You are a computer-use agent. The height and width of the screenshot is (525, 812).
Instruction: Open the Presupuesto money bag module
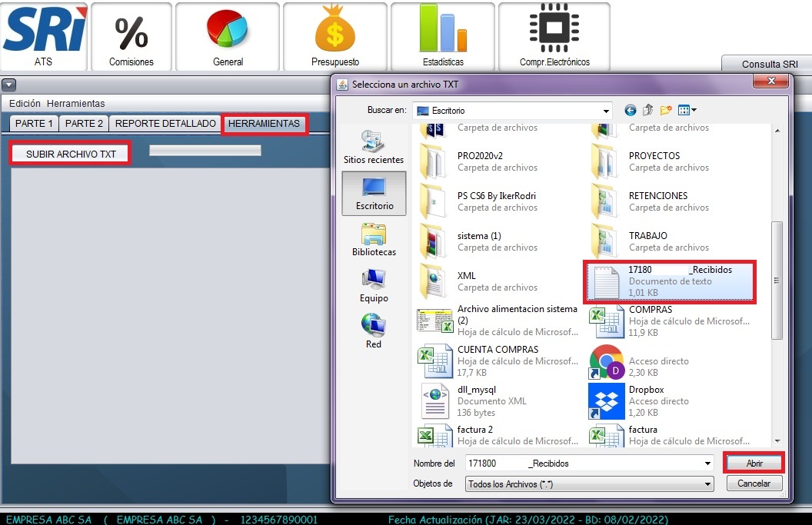pos(335,35)
